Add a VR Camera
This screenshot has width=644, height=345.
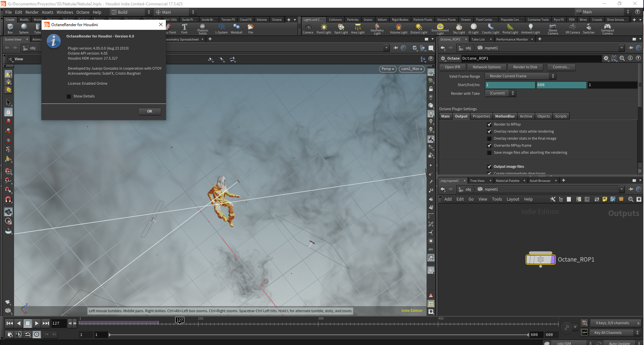[573, 28]
